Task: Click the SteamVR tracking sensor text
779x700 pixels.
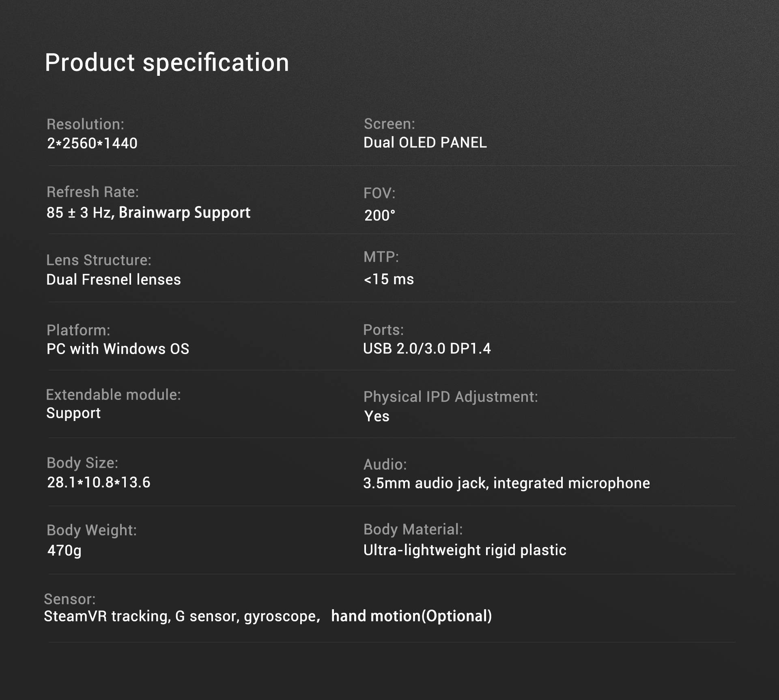Action: click(108, 616)
